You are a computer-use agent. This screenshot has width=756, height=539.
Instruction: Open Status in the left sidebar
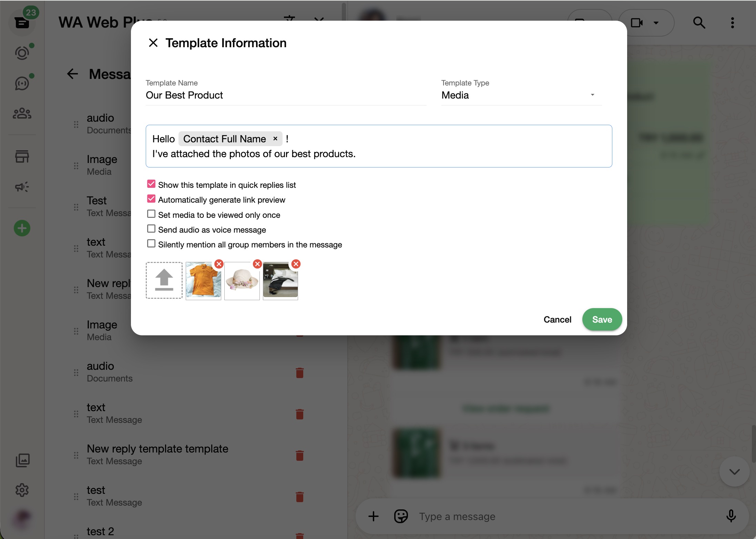[x=22, y=53]
